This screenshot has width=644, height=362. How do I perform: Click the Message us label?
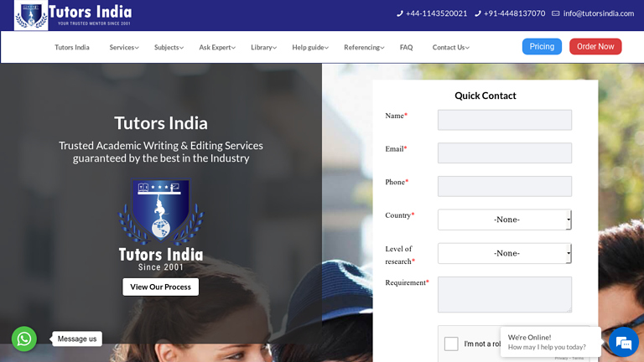(x=77, y=339)
